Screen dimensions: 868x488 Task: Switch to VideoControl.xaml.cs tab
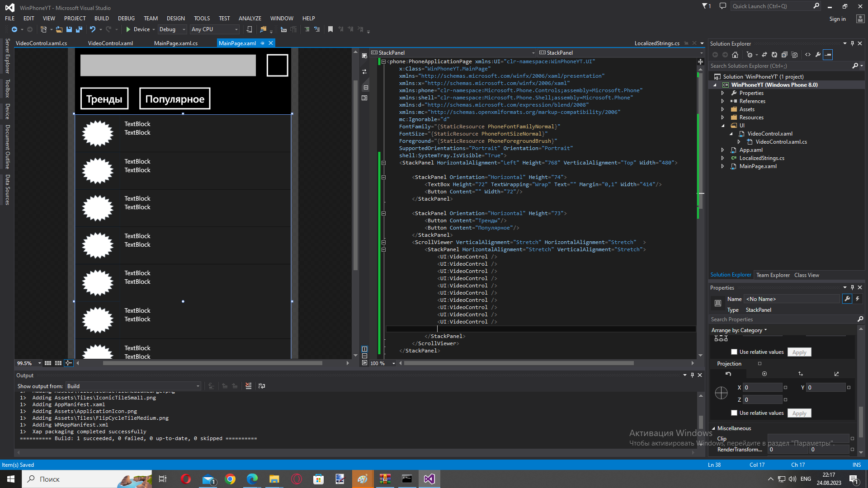pos(41,43)
